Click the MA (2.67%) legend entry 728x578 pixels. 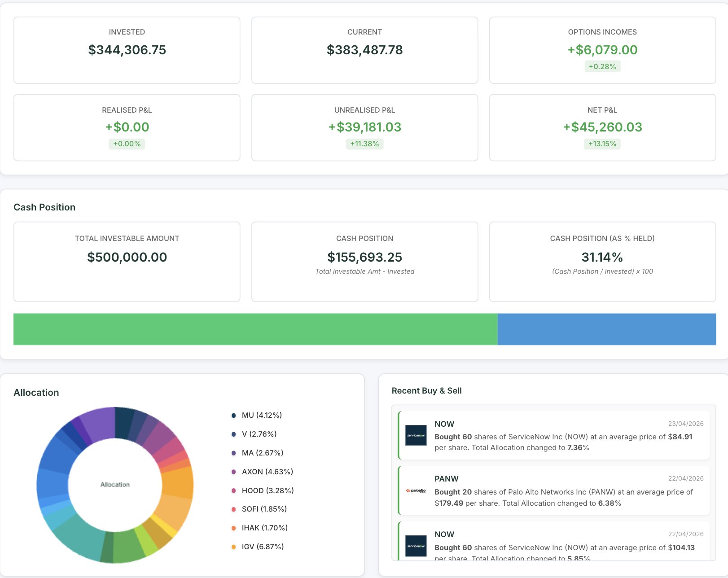pos(257,453)
